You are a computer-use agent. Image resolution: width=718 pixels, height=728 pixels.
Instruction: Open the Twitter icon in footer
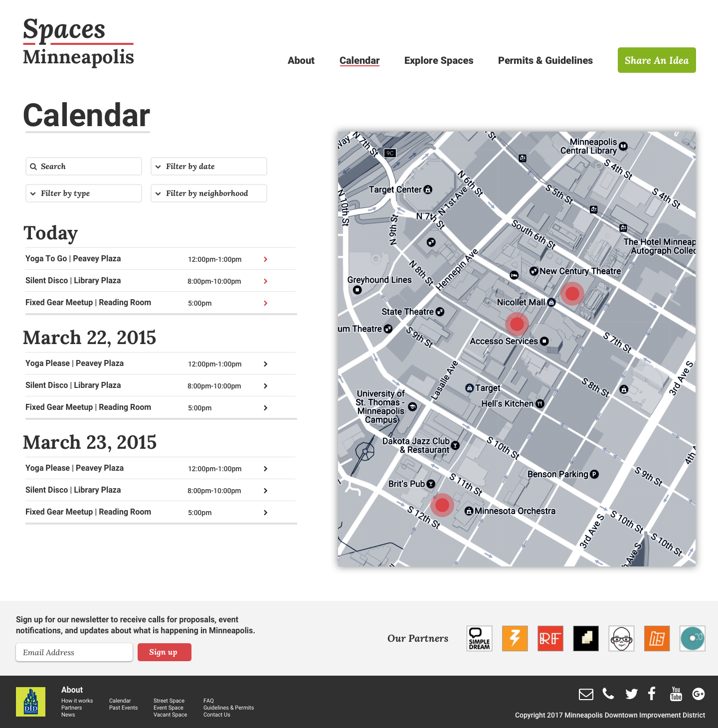pos(632,694)
